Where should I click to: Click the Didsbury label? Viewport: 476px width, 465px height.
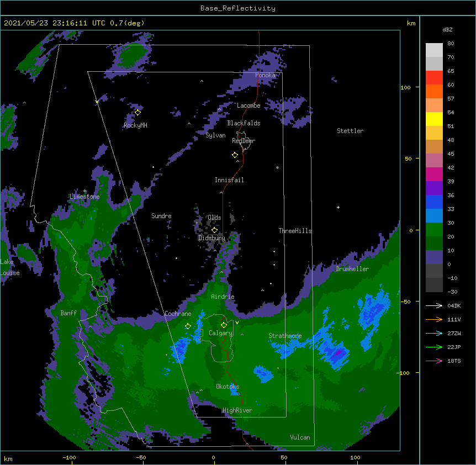[x=211, y=238]
